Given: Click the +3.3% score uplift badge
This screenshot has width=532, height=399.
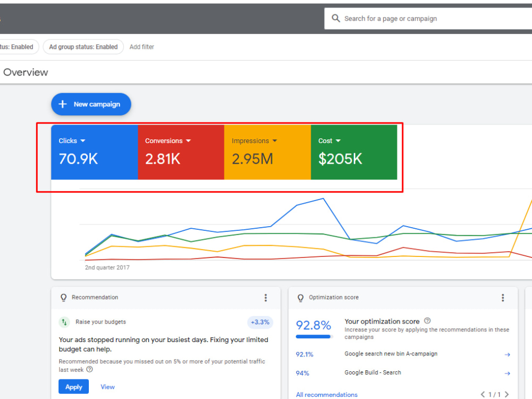Looking at the screenshot, I should [260, 322].
